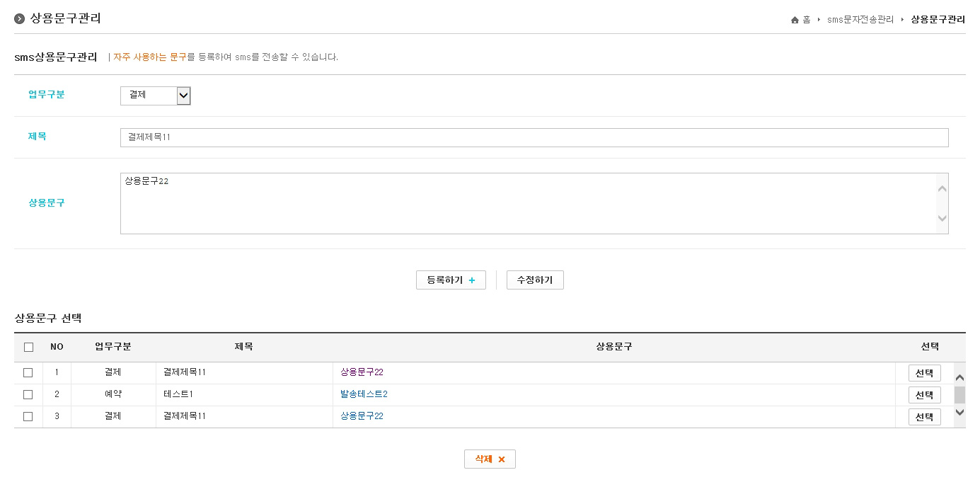Click the 수정하기 button

pyautogui.click(x=535, y=280)
